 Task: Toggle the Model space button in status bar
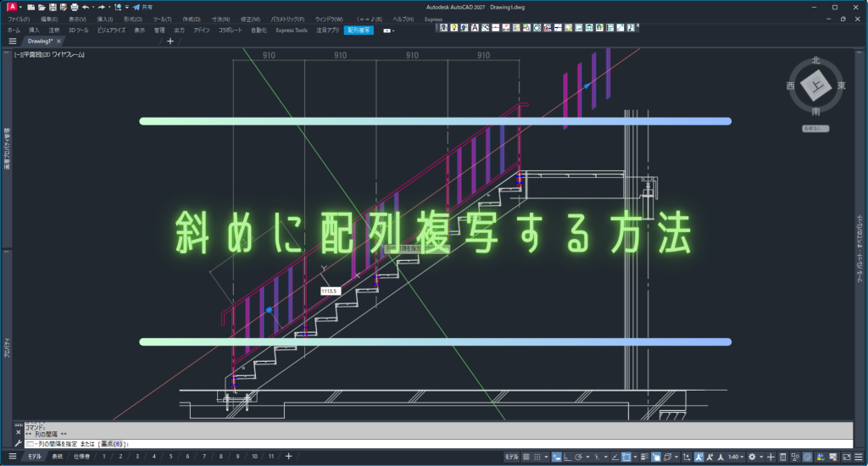tap(512, 457)
